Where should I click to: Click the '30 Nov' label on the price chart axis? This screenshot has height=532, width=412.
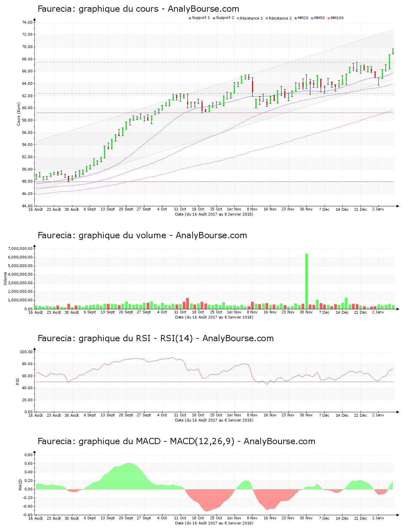(306, 209)
